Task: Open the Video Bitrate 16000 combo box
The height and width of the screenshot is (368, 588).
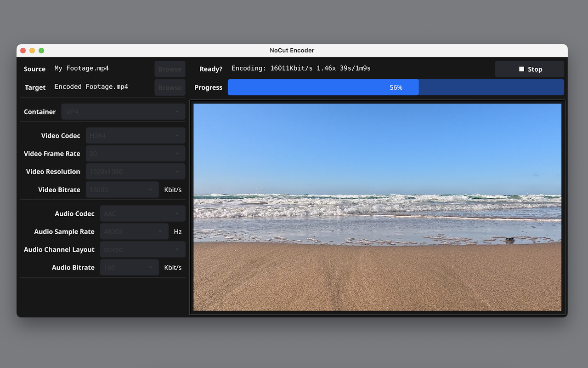Action: pos(122,190)
